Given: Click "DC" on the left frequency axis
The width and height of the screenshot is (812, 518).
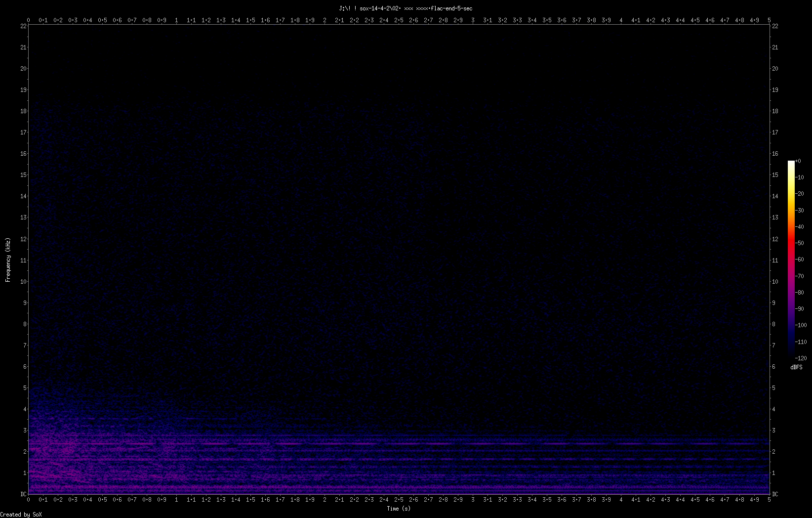Looking at the screenshot, I should click(23, 494).
